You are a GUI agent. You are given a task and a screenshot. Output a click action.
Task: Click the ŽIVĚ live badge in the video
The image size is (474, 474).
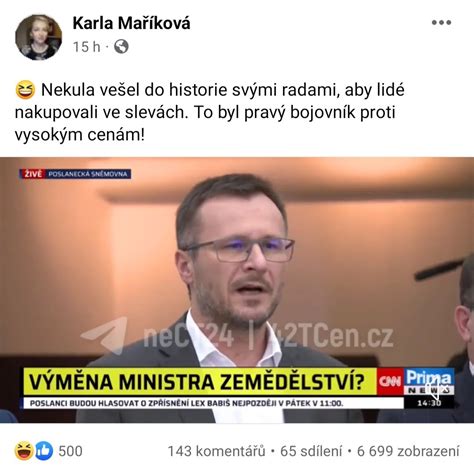(x=33, y=174)
